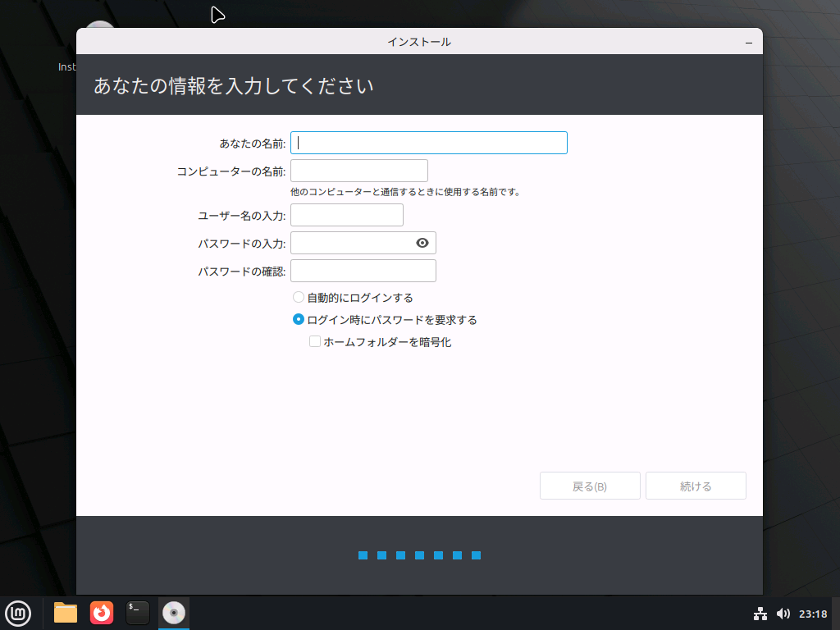This screenshot has height=630, width=840.
Task: Select require password at login option
Action: tap(298, 319)
